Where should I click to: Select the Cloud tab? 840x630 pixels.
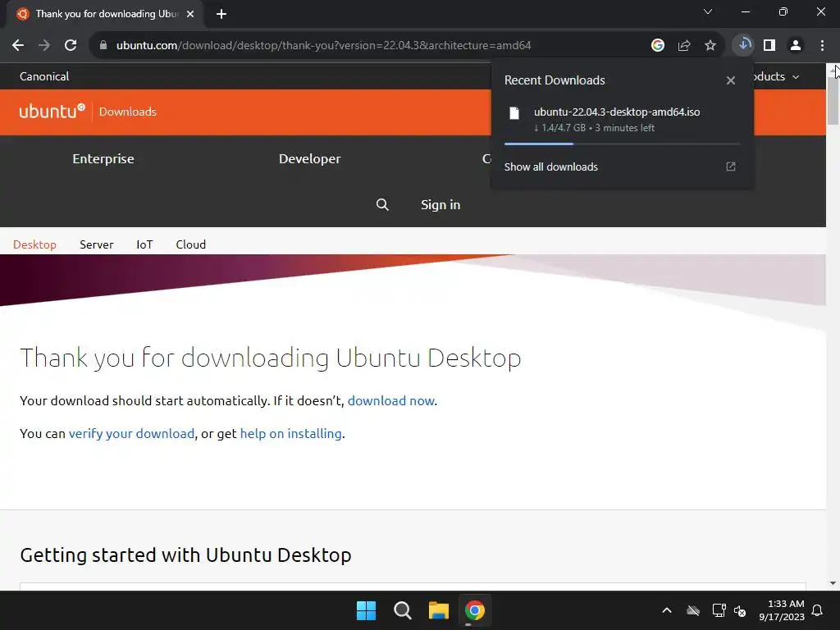190,244
